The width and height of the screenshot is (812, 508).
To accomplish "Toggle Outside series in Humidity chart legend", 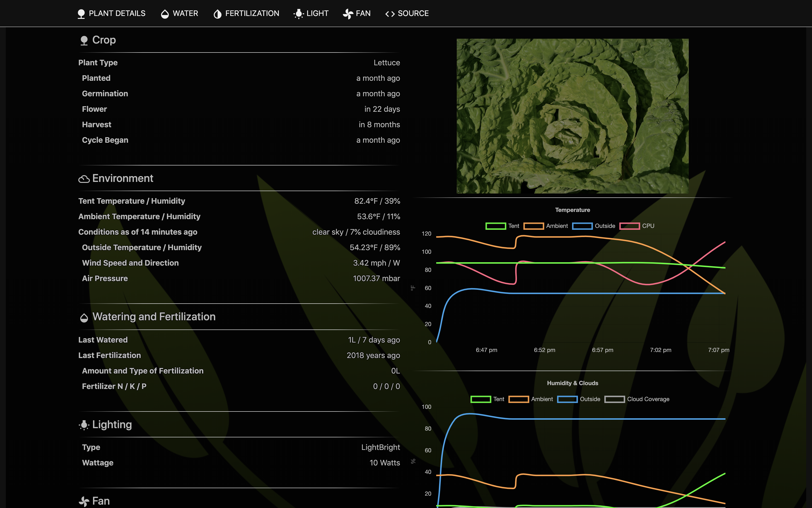I will pyautogui.click(x=579, y=399).
